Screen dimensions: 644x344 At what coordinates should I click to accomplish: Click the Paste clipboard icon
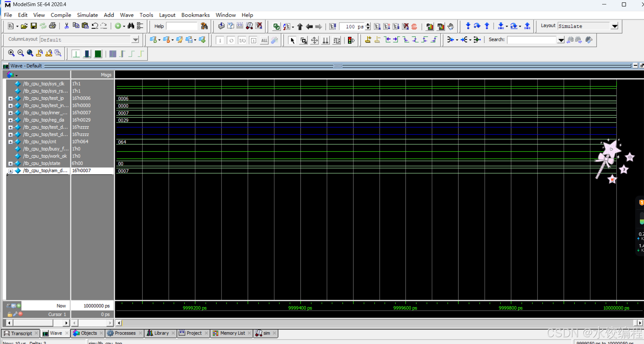click(85, 26)
